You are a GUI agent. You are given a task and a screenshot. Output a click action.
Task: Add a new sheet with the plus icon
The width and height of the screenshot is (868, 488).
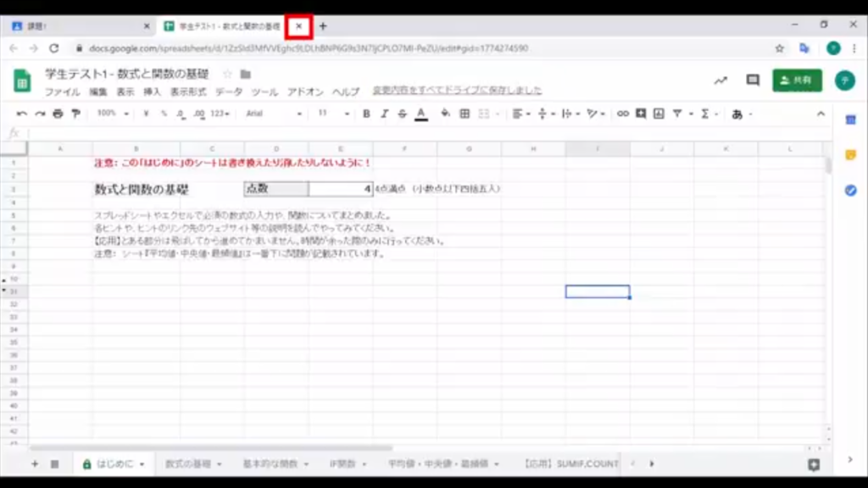click(35, 463)
